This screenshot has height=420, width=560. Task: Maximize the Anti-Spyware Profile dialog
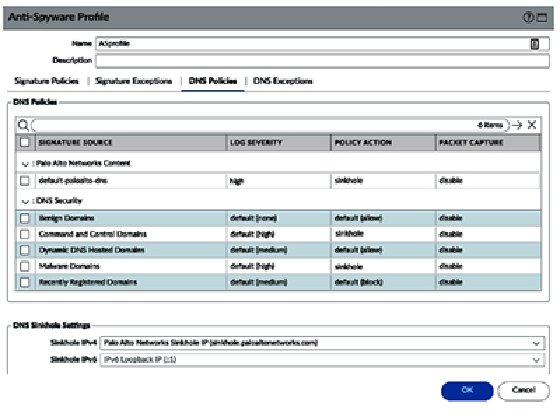coord(542,17)
